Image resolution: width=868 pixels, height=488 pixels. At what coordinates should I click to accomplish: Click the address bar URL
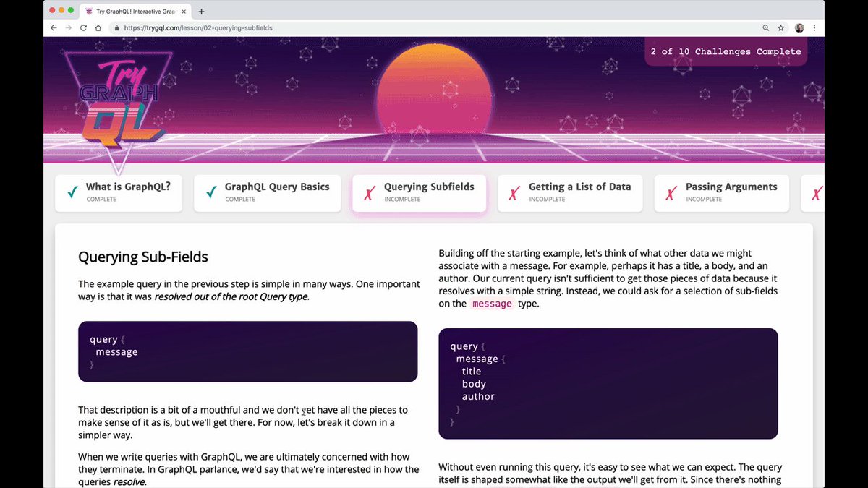198,28
